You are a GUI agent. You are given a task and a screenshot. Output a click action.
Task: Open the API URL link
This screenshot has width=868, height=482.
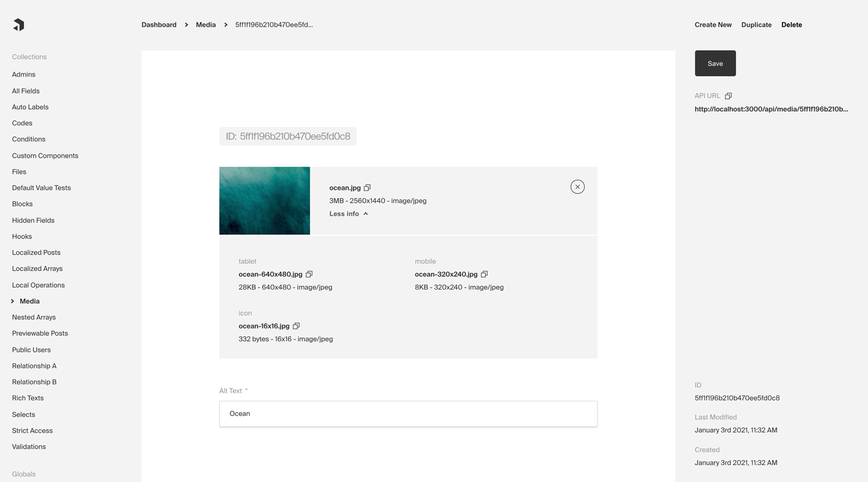pyautogui.click(x=771, y=109)
